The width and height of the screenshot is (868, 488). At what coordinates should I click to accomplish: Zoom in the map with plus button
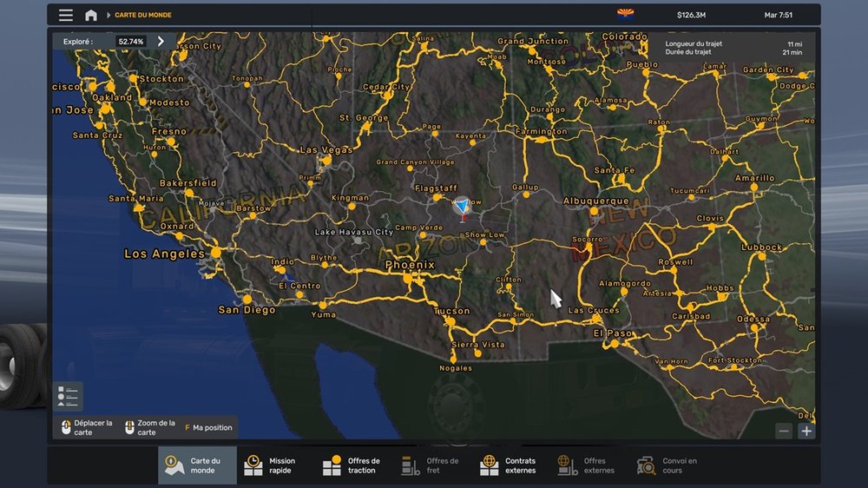(806, 431)
